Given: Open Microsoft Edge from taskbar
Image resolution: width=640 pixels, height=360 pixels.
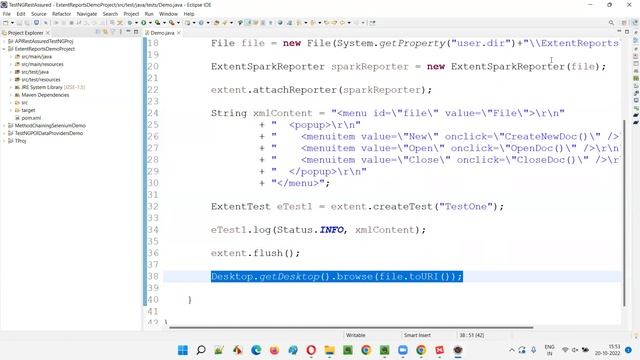Looking at the screenshot, I should pos(256,350).
